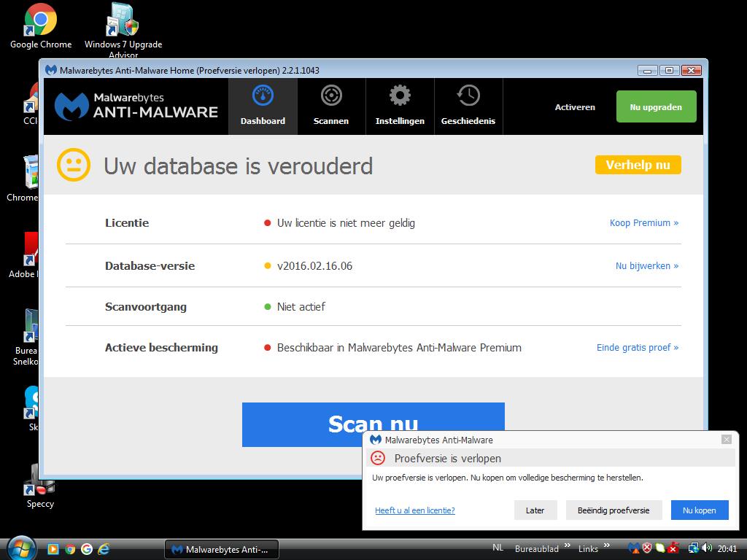
Task: Click the Malwarebytes taskbar button
Action: pos(222,550)
